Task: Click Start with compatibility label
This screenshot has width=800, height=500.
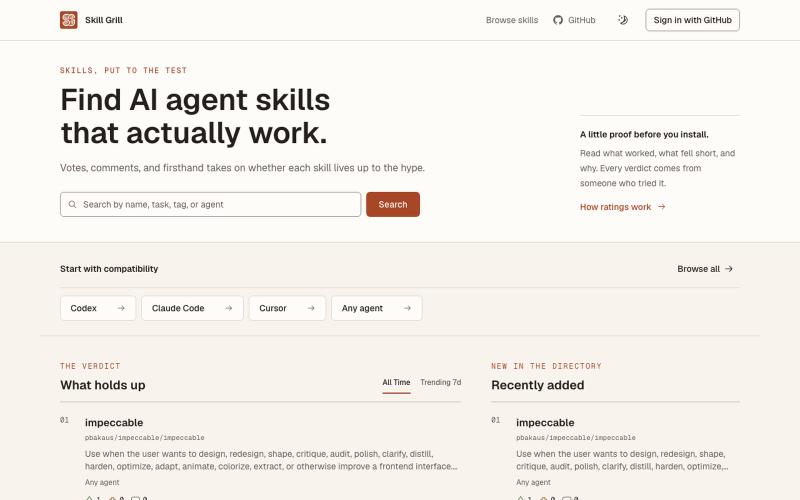Action: coord(109,269)
